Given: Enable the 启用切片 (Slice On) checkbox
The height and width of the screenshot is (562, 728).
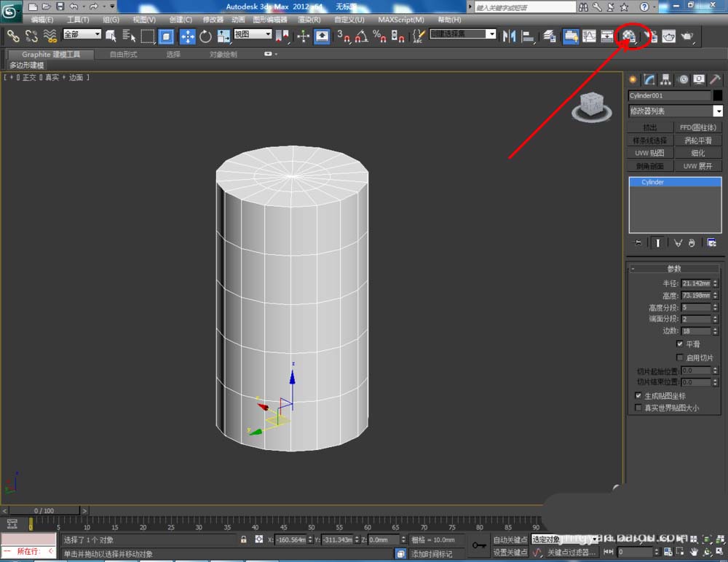Looking at the screenshot, I should click(x=680, y=357).
